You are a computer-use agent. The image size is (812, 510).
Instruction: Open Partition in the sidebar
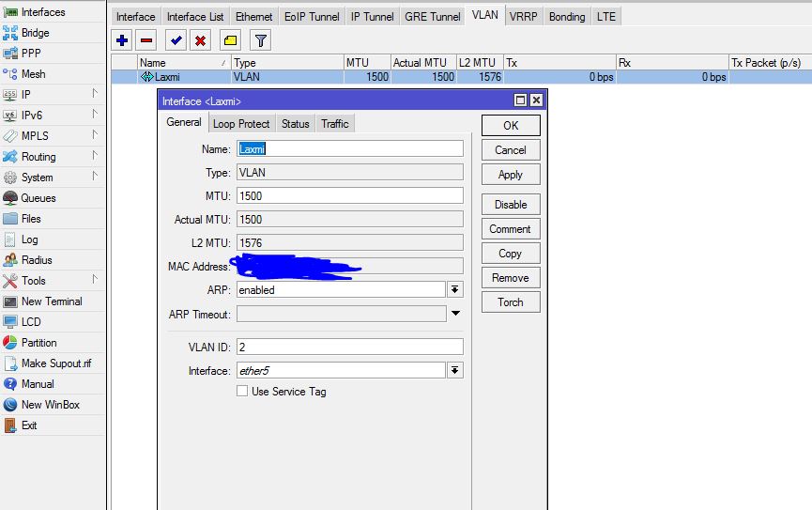pos(52,343)
